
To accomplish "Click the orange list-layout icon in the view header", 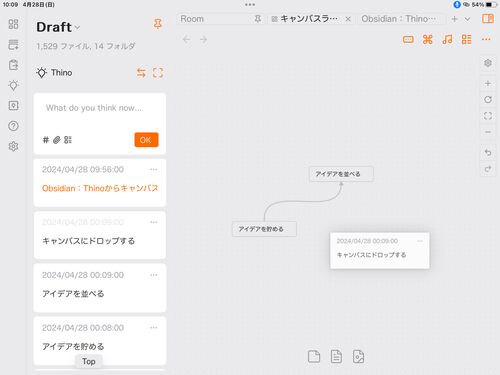I will [466, 40].
